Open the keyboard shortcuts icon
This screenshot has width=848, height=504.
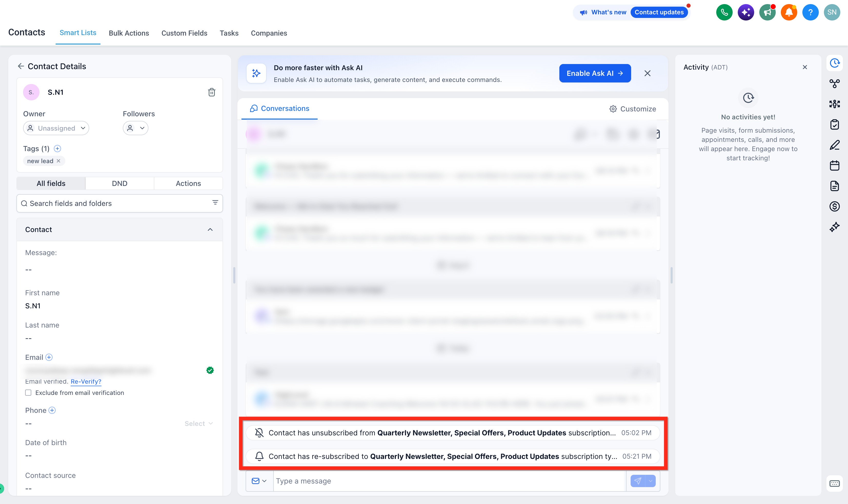[x=834, y=484]
